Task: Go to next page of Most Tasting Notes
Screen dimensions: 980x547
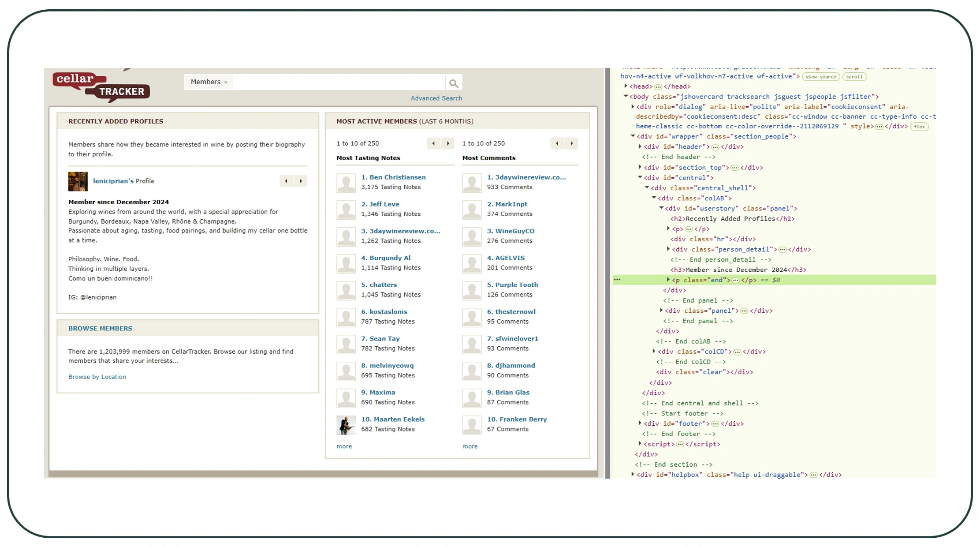Action: click(448, 143)
